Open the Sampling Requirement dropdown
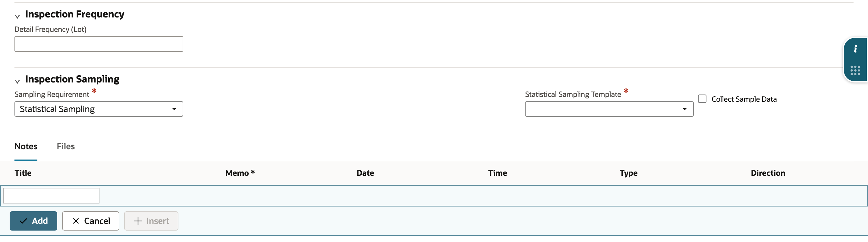The width and height of the screenshot is (868, 242). pyautogui.click(x=99, y=109)
